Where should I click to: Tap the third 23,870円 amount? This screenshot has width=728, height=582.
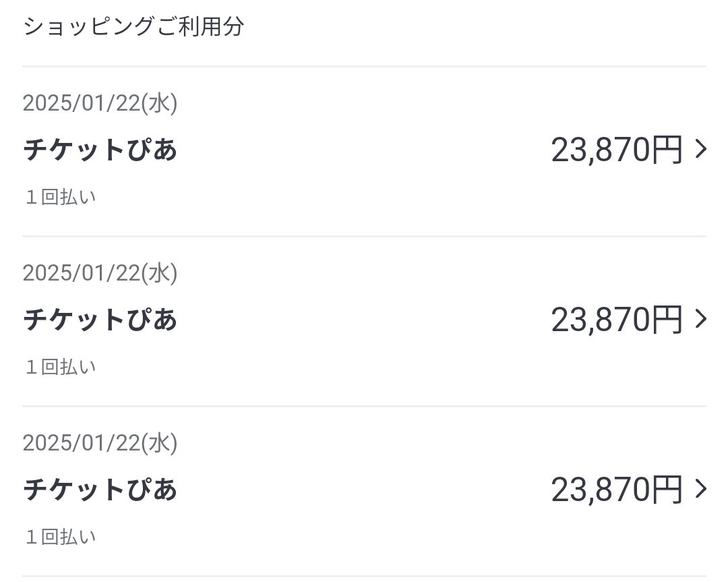pos(617,490)
